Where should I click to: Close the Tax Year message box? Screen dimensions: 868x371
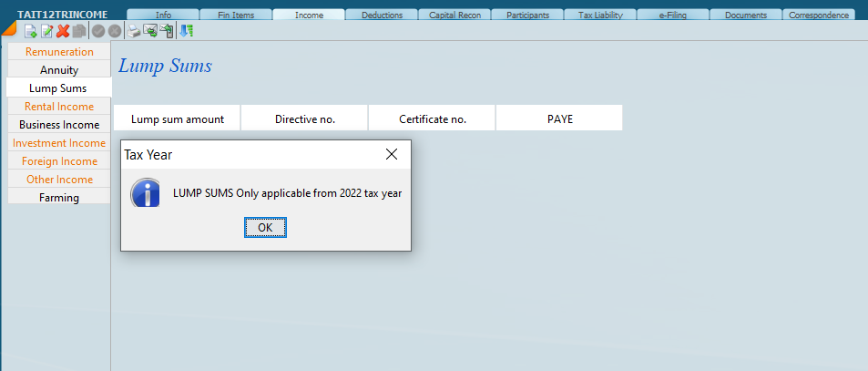[392, 154]
